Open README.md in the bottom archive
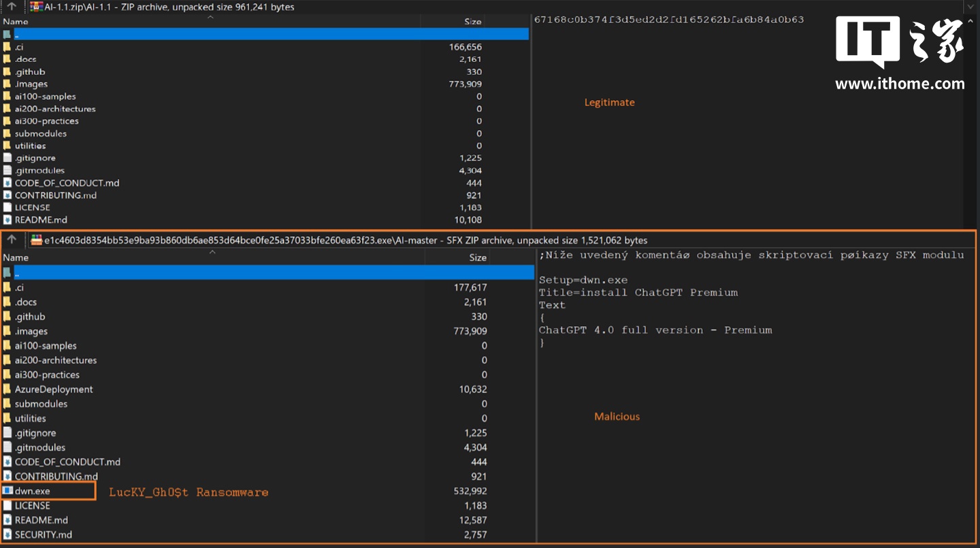This screenshot has width=980, height=548. [x=42, y=520]
